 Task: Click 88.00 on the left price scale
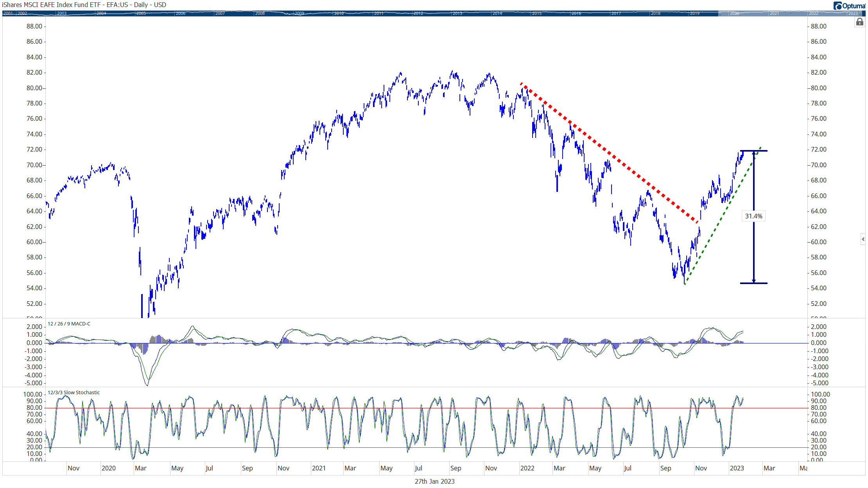pos(34,26)
